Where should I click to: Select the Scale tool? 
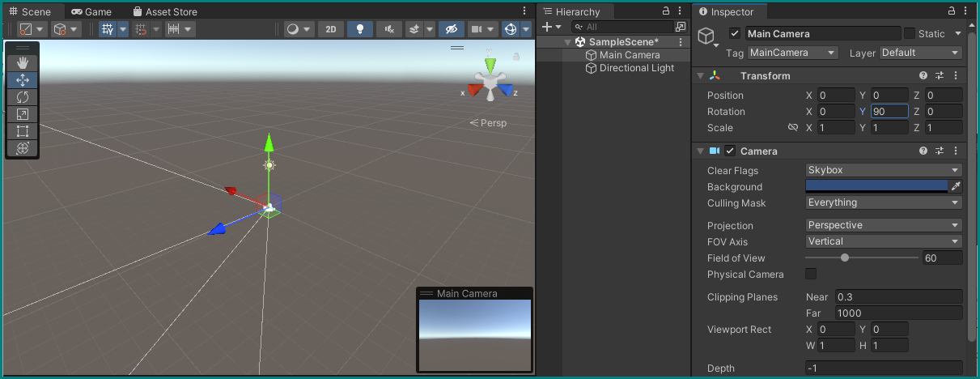tap(23, 114)
